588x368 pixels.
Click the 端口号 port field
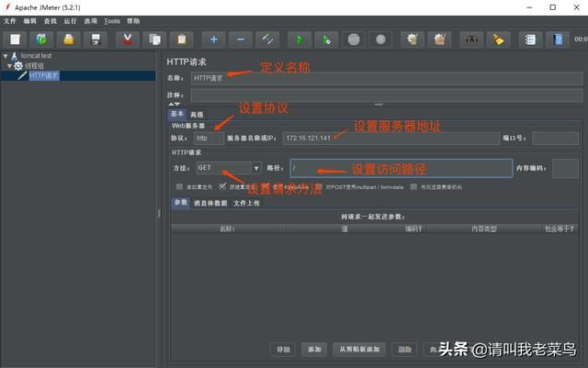coord(555,139)
